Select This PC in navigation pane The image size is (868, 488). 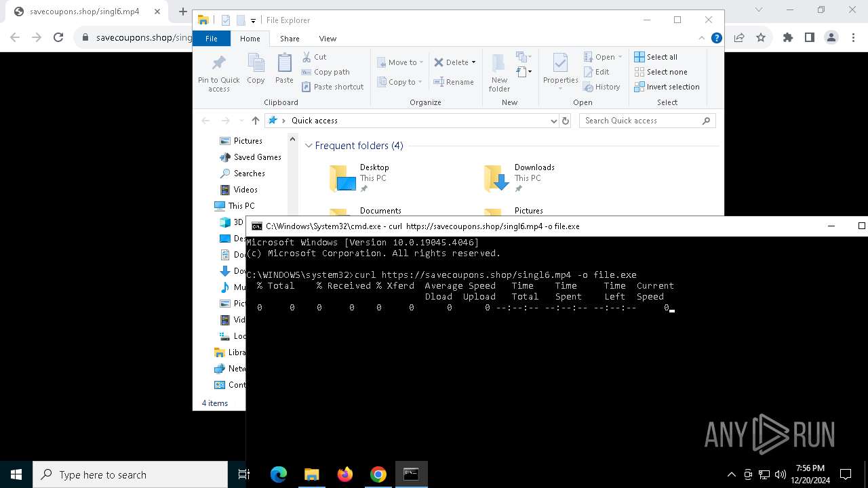click(x=235, y=206)
